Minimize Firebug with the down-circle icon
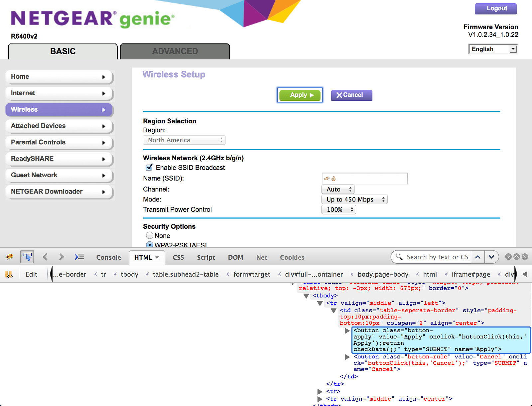Screen dimensions: 532x406 coord(508,257)
